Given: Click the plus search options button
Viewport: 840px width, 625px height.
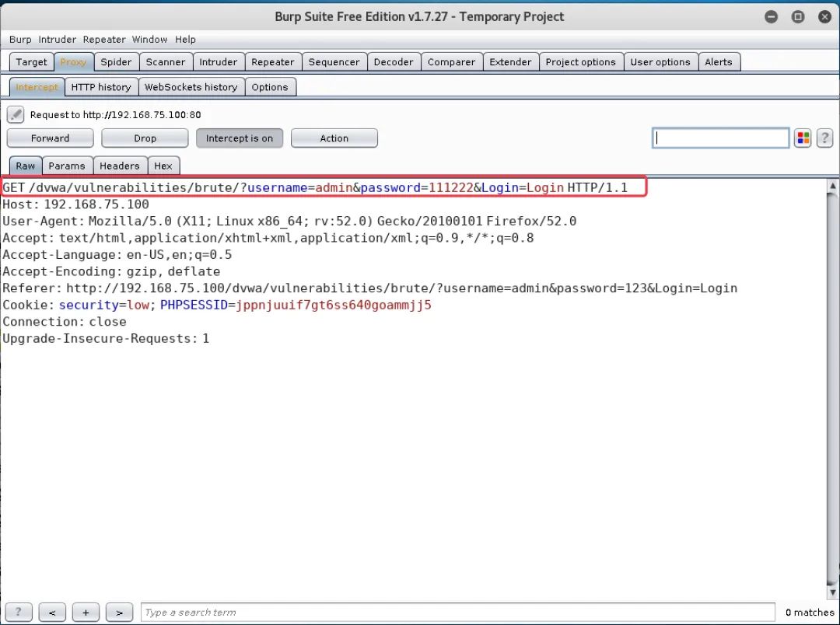Looking at the screenshot, I should 86,612.
